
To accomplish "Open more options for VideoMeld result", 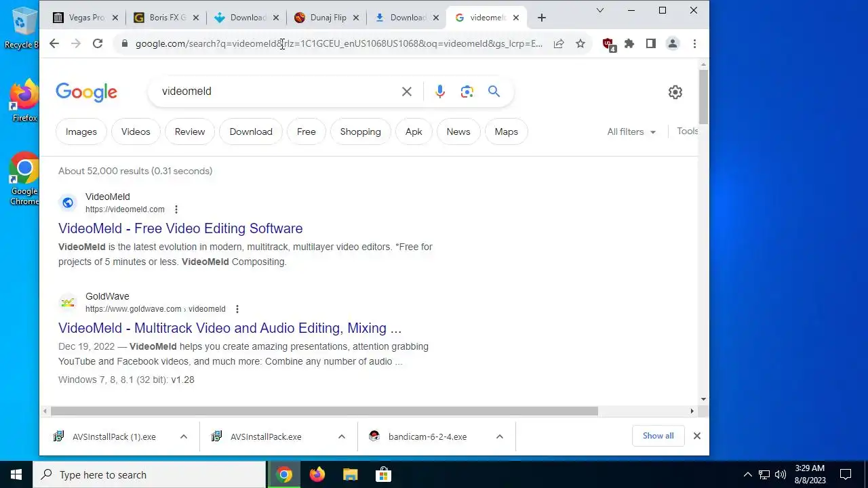I will (x=176, y=209).
